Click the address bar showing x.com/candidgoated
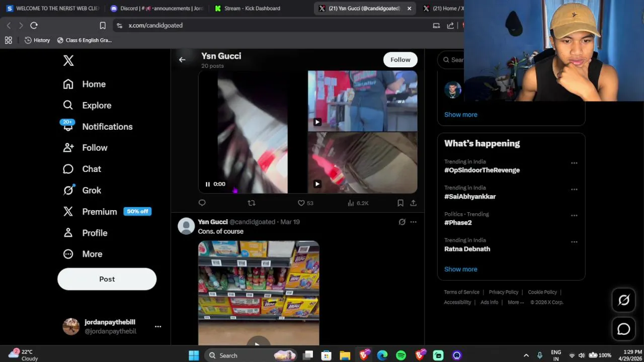 point(272,25)
